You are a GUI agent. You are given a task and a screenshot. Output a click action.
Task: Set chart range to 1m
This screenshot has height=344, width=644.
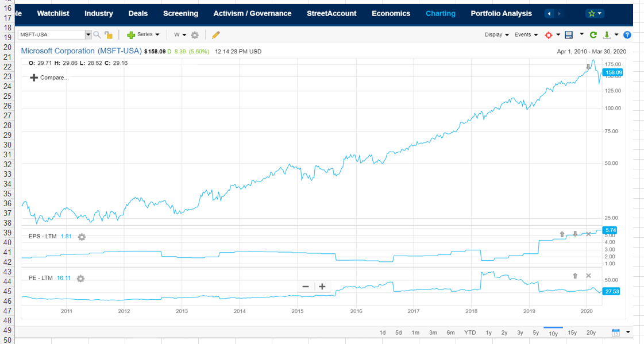coord(415,333)
